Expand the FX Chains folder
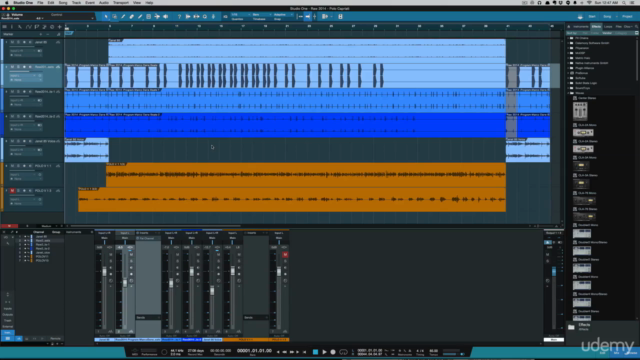 tap(569, 38)
